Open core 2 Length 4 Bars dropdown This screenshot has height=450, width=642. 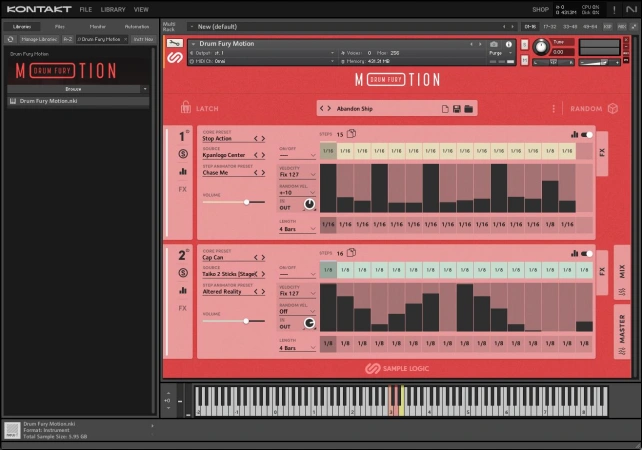coord(297,348)
